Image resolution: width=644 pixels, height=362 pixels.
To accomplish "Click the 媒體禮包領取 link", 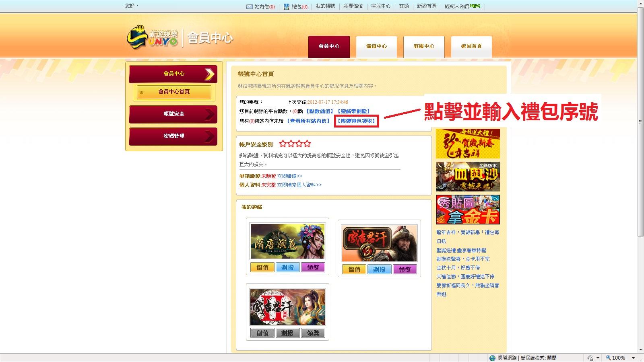I will point(356,121).
